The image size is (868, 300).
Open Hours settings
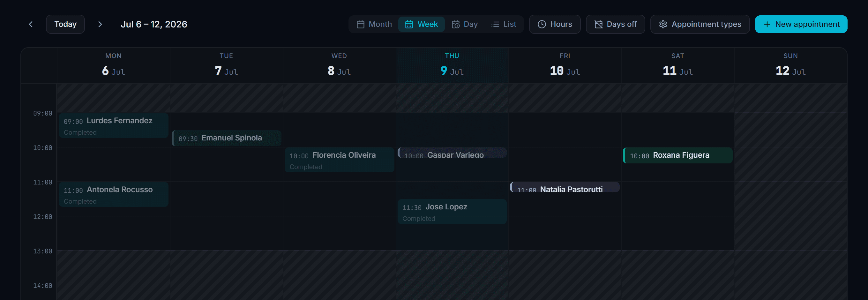pos(555,24)
